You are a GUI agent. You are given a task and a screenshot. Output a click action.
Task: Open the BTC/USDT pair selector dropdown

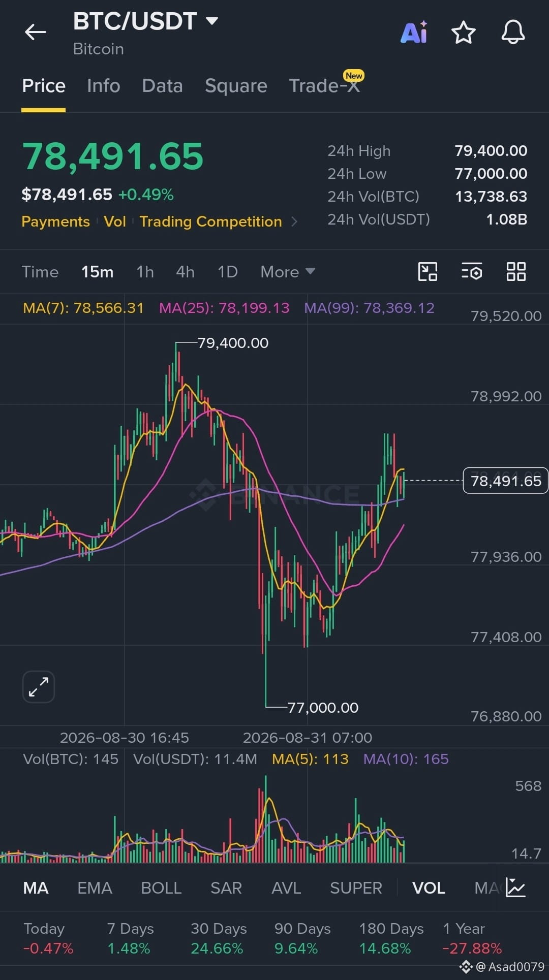click(x=146, y=21)
